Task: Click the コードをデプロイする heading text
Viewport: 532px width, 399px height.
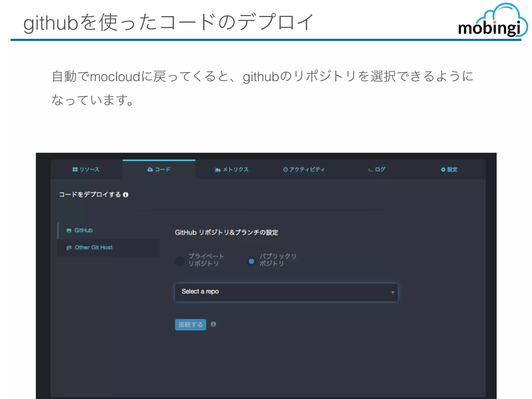Action: pos(90,195)
